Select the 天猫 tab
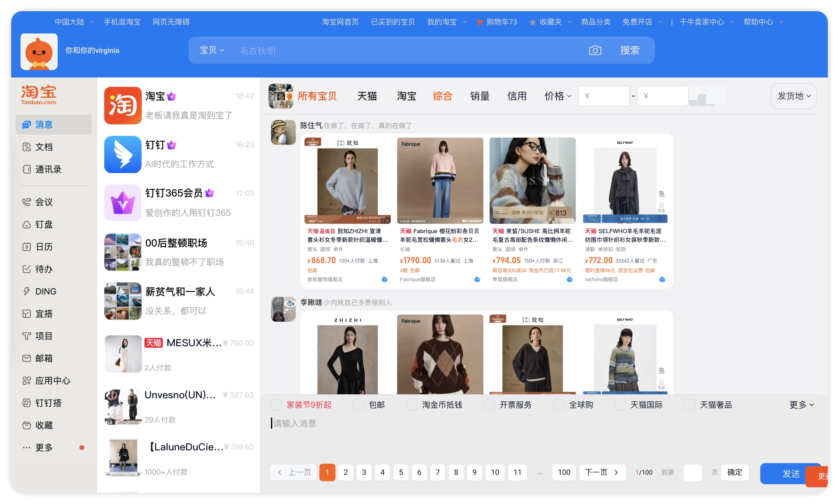This screenshot has height=504, width=839. tap(367, 96)
